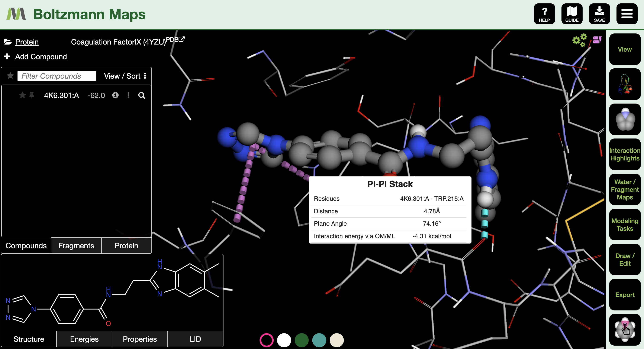Switch to the Protein tab
Viewport: 644px width, 349px height.
(x=126, y=246)
